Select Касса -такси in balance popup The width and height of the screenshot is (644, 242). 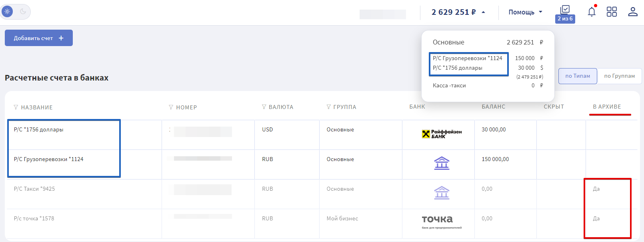(449, 86)
